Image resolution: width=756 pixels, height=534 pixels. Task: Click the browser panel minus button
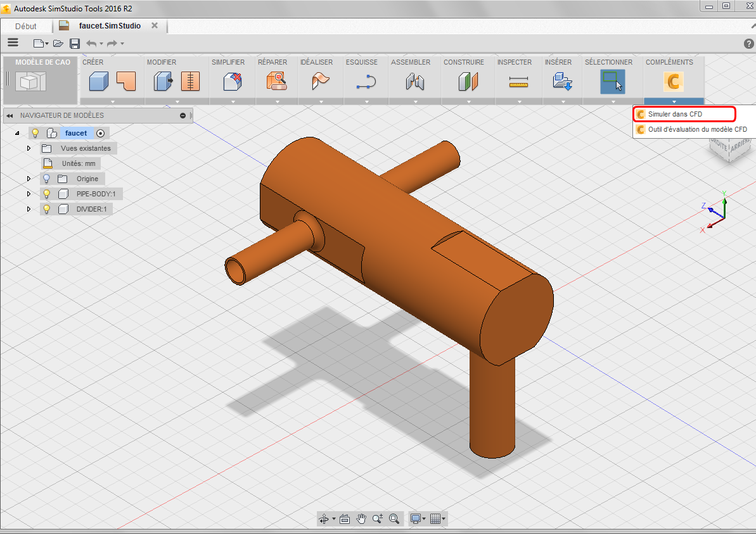tap(183, 116)
